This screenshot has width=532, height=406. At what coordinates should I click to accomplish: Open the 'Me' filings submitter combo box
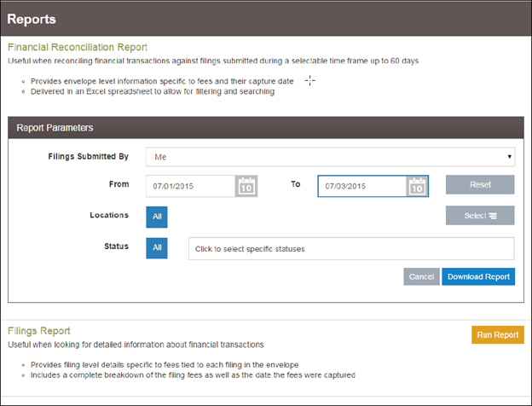coord(329,157)
